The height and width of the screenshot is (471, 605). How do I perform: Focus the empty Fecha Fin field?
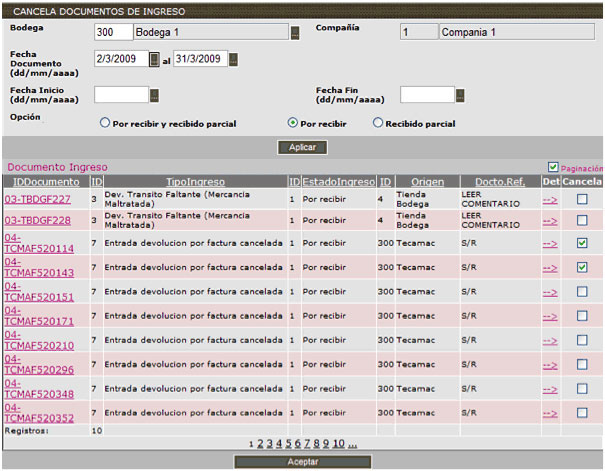(x=428, y=95)
